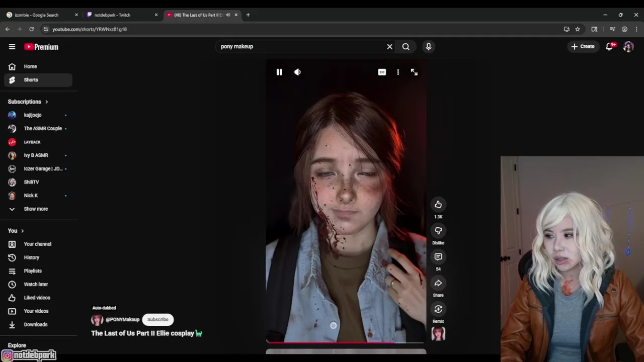Expand the Subscriptions section

coord(28,102)
